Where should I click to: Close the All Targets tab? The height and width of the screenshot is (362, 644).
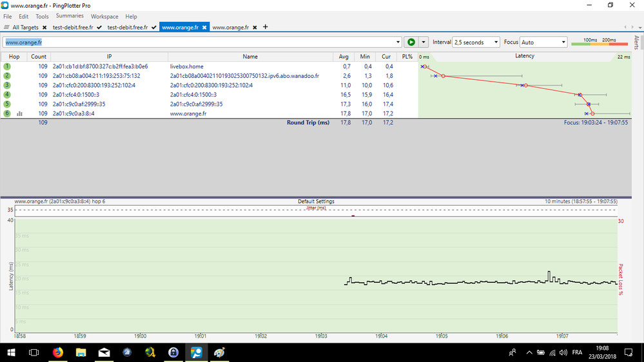[x=44, y=27]
